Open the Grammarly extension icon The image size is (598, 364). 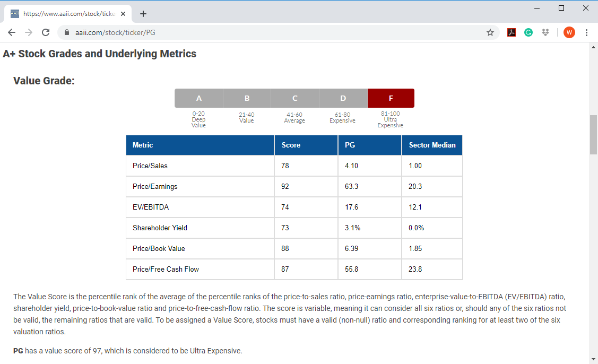coord(528,32)
